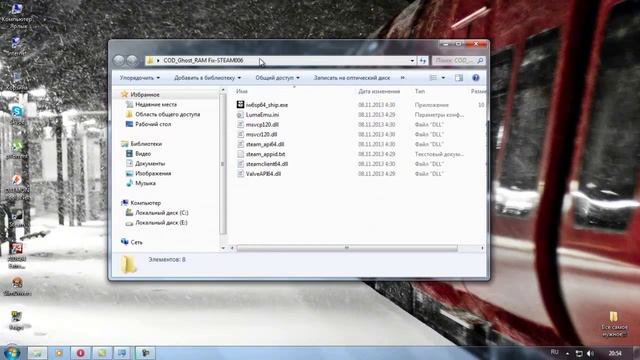Open Добавить в библиотеку dropdown
Image resolution: width=640 pixels, height=360 pixels.
click(x=207, y=78)
